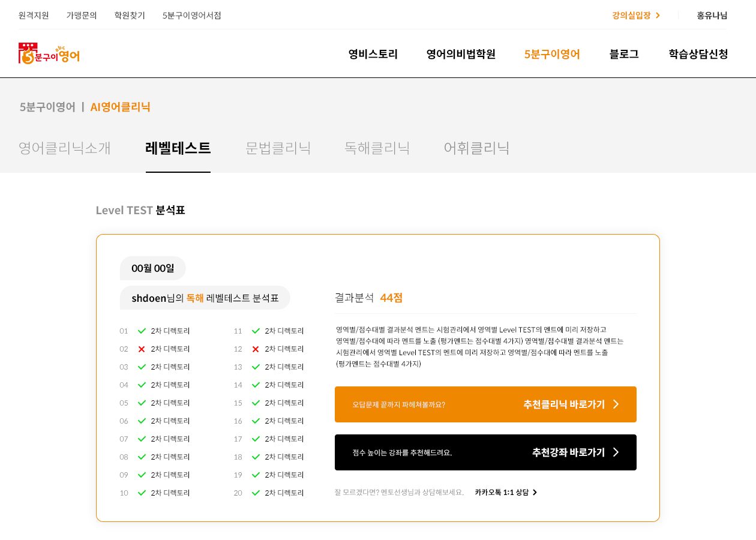Click the Level TEST 분석표 heading

tap(140, 210)
